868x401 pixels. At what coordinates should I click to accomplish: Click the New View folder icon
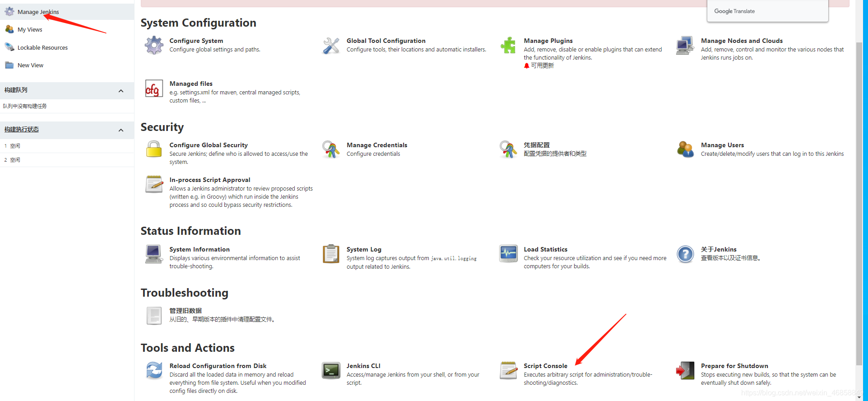[x=9, y=65]
